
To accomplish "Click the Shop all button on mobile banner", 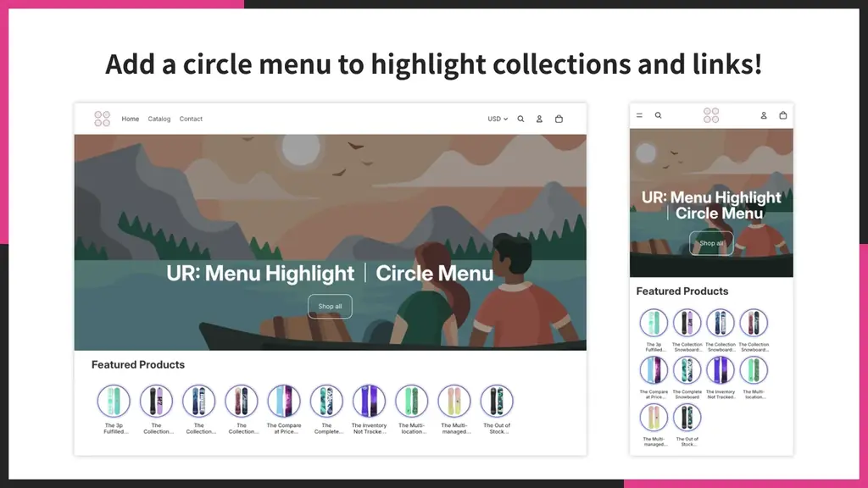I will click(x=711, y=243).
